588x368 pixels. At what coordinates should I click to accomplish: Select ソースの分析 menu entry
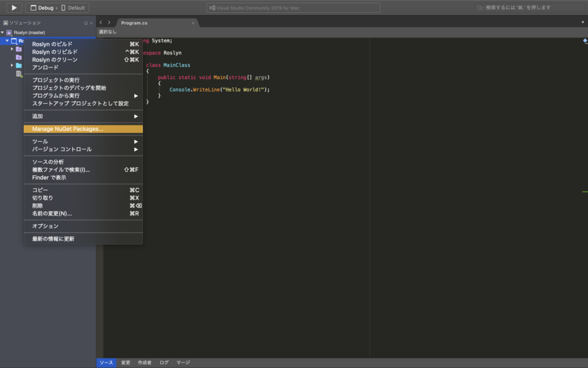pyautogui.click(x=83, y=162)
